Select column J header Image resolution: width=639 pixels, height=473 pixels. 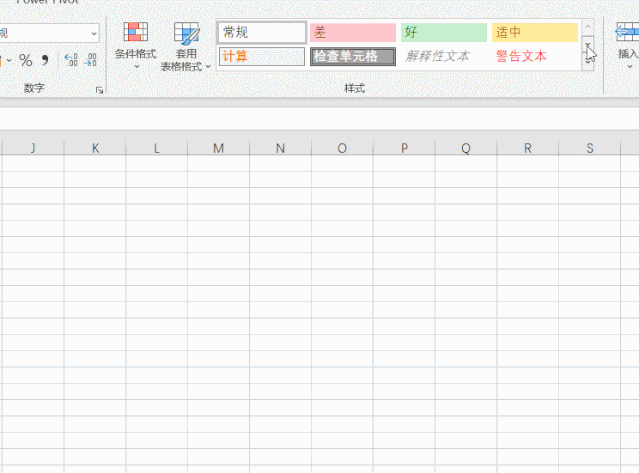[33, 148]
